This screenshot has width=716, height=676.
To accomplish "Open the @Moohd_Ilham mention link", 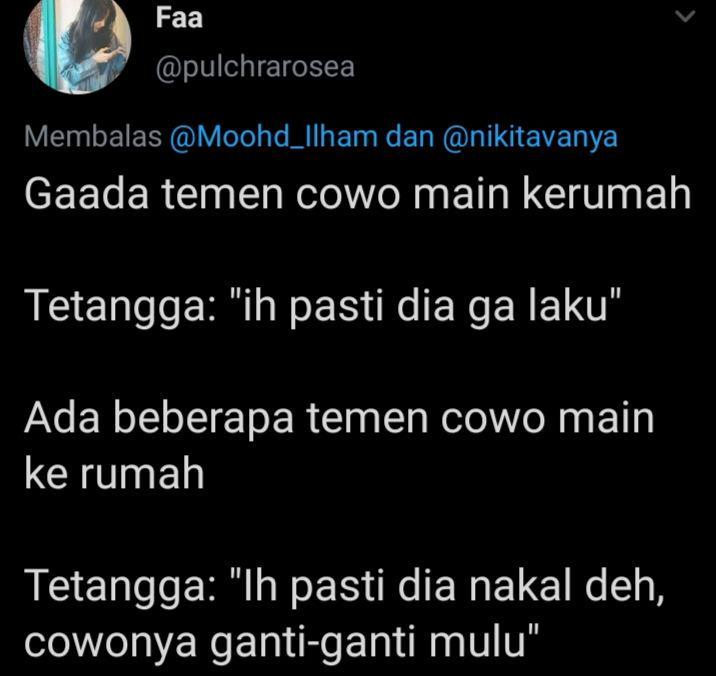I will [x=274, y=137].
